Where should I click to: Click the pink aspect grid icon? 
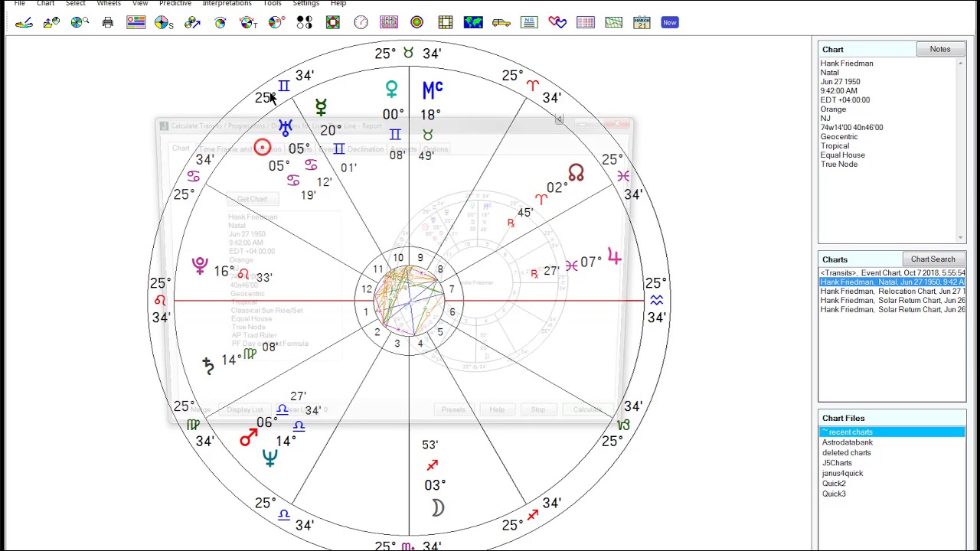tap(389, 22)
